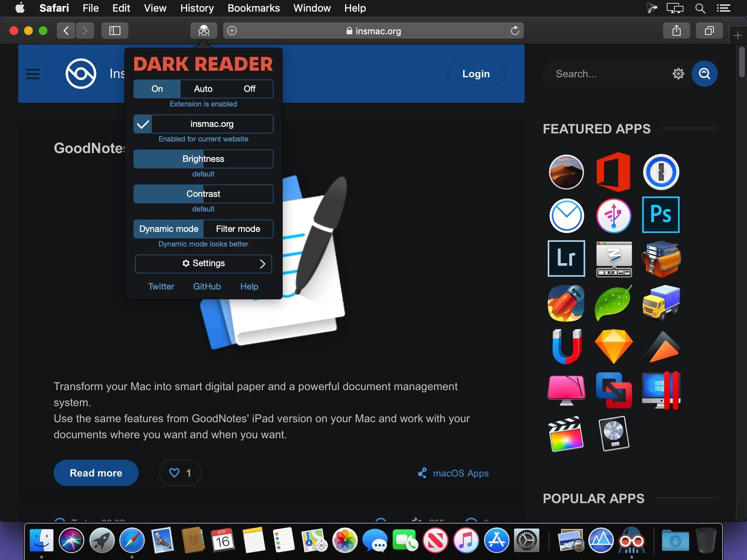Viewport: 747px width, 560px height.
Task: Open new tab plus button
Action: tap(738, 35)
